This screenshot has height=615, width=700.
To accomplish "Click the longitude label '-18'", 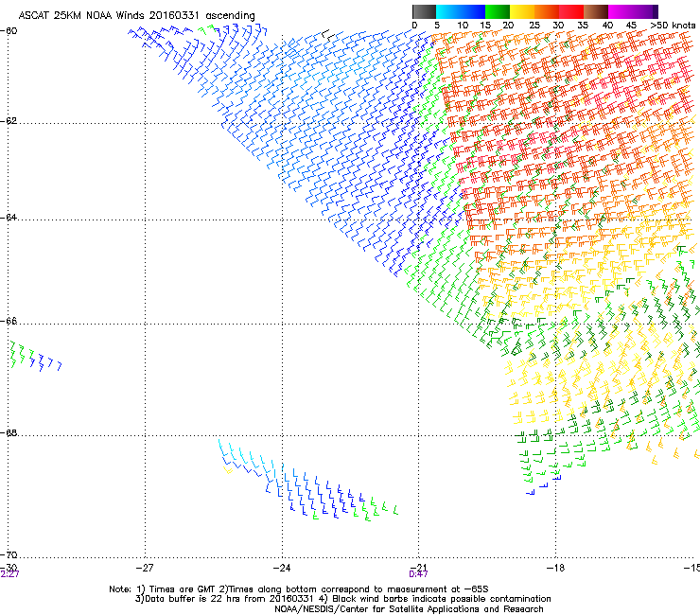I will point(555,568).
